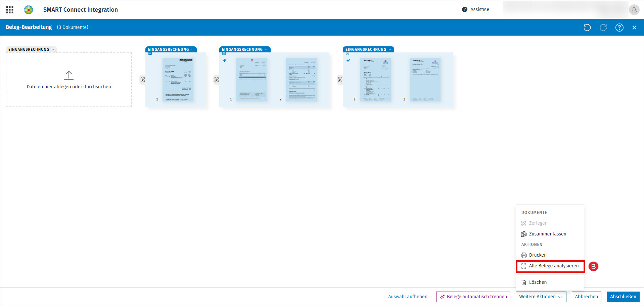Click the Auswahl aufheben link
The image size is (644, 306).
pos(408,297)
